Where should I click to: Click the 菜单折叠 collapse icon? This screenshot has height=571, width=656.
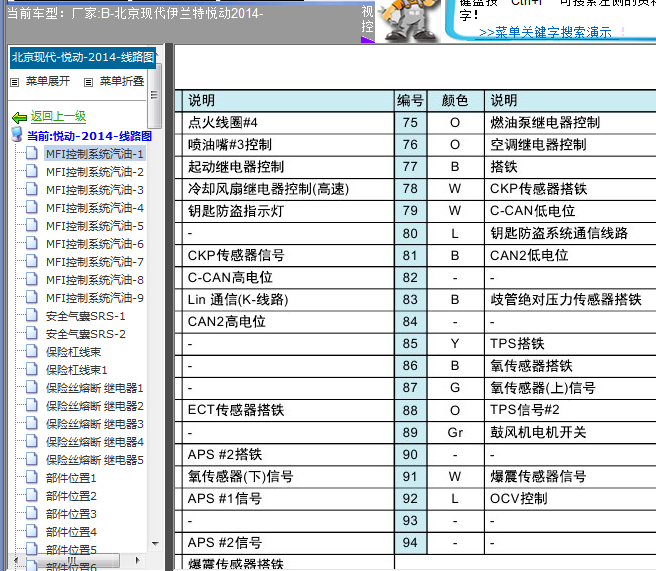[88, 82]
